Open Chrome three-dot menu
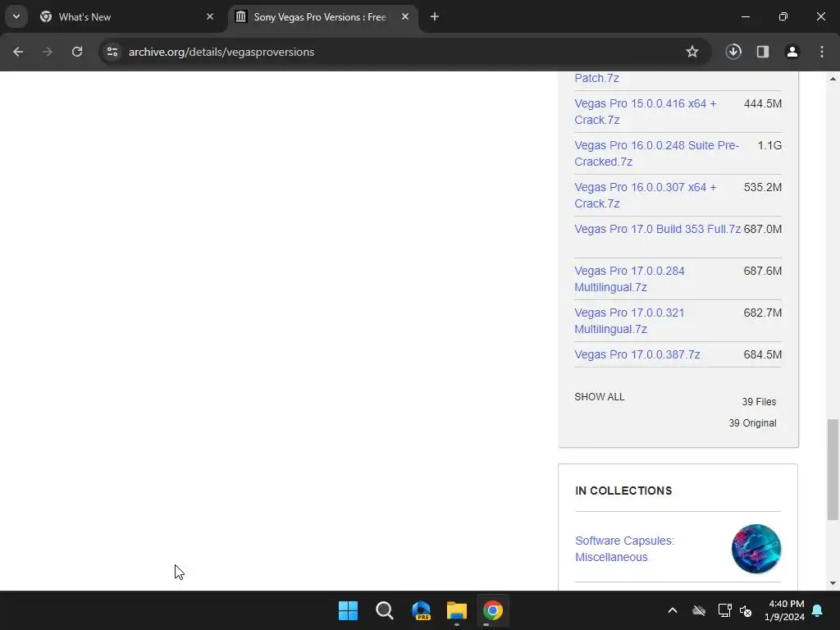 point(822,52)
